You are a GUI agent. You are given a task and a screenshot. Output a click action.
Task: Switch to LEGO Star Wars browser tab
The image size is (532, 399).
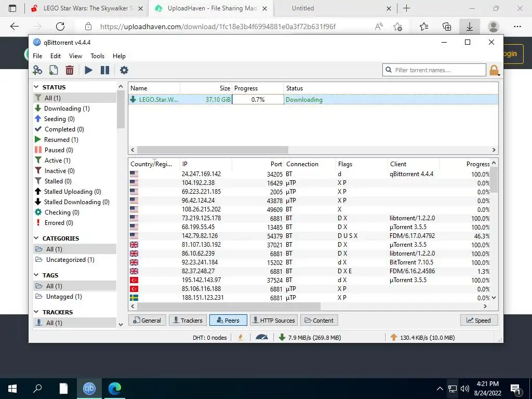tap(87, 8)
